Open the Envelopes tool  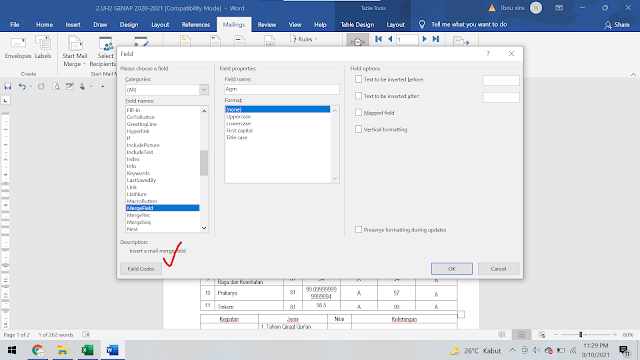pos(18,48)
